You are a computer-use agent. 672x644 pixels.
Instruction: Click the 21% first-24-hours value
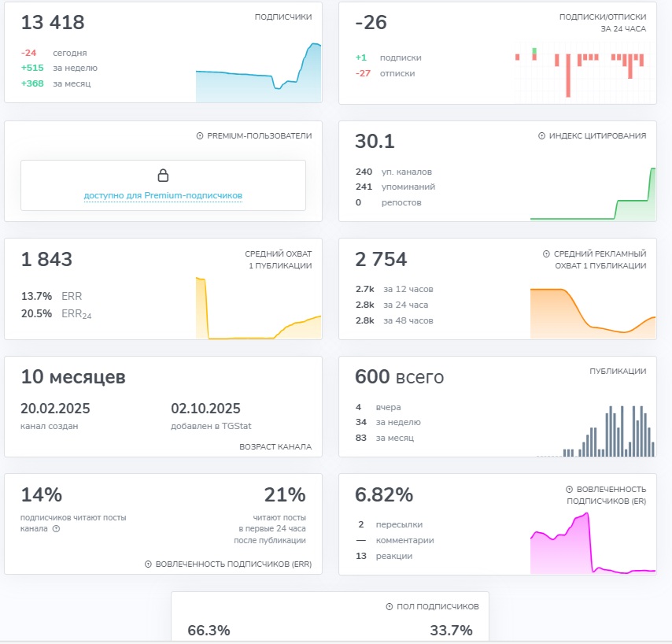pyautogui.click(x=285, y=494)
